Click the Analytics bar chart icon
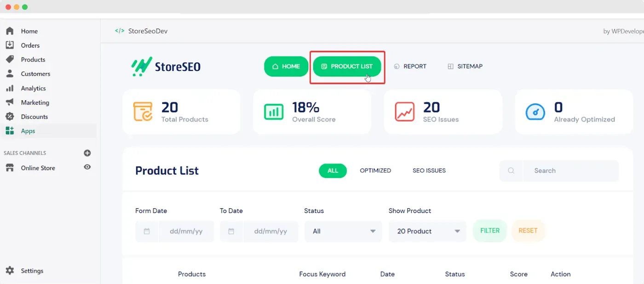Screen dimensions: 644x284 [10, 88]
